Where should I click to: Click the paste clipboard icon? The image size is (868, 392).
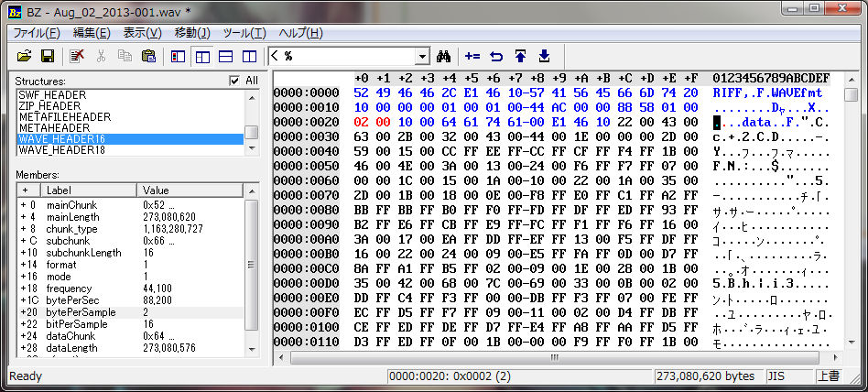click(x=147, y=56)
